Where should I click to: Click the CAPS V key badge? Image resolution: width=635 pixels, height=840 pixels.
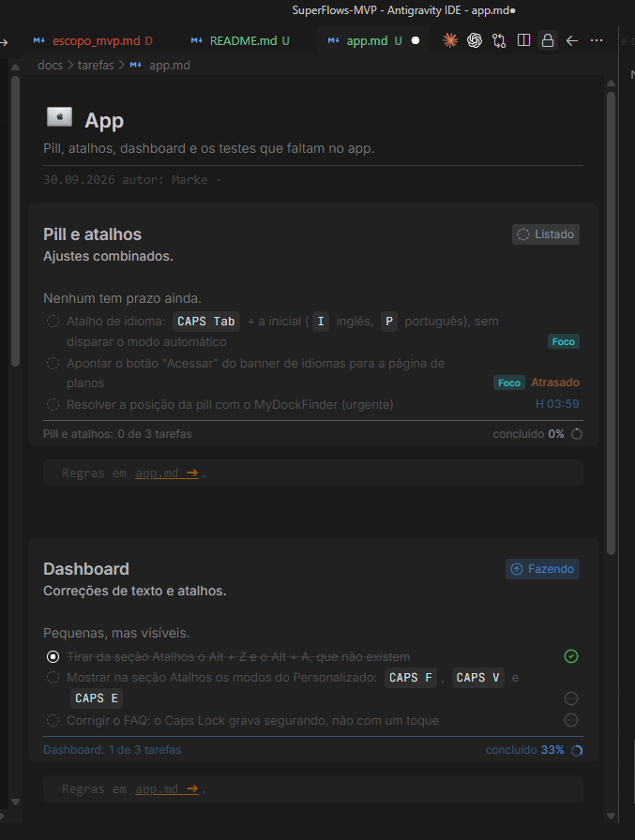click(x=478, y=678)
